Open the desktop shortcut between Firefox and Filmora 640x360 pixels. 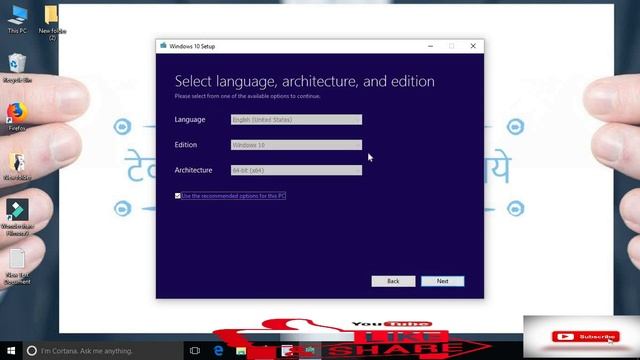17,166
